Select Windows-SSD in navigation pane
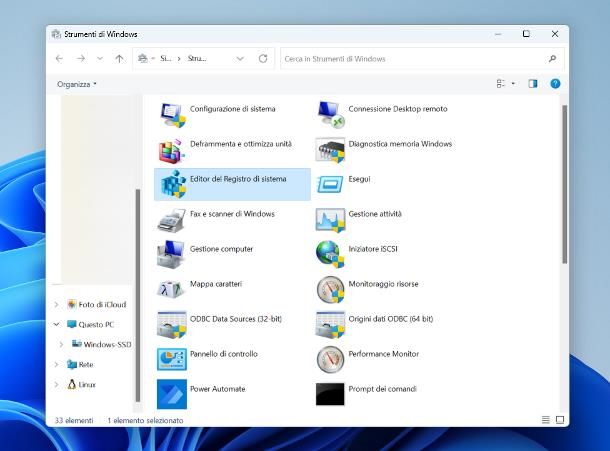The image size is (610, 451). click(102, 344)
